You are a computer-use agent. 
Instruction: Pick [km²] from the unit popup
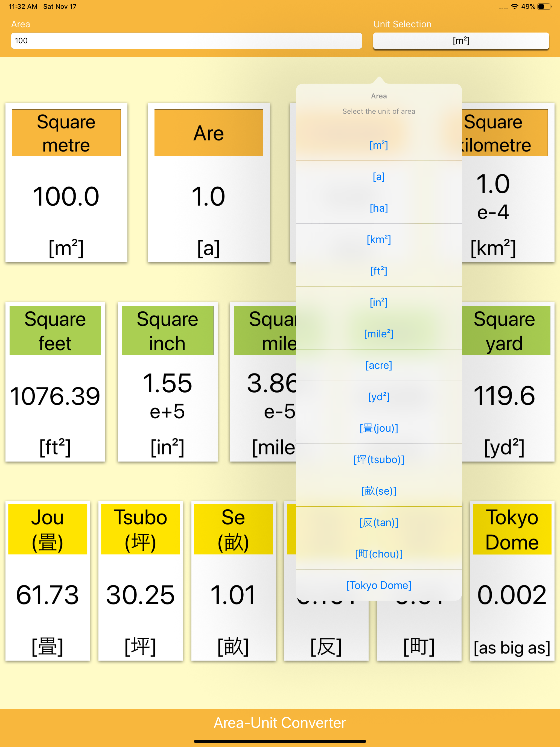point(379,240)
